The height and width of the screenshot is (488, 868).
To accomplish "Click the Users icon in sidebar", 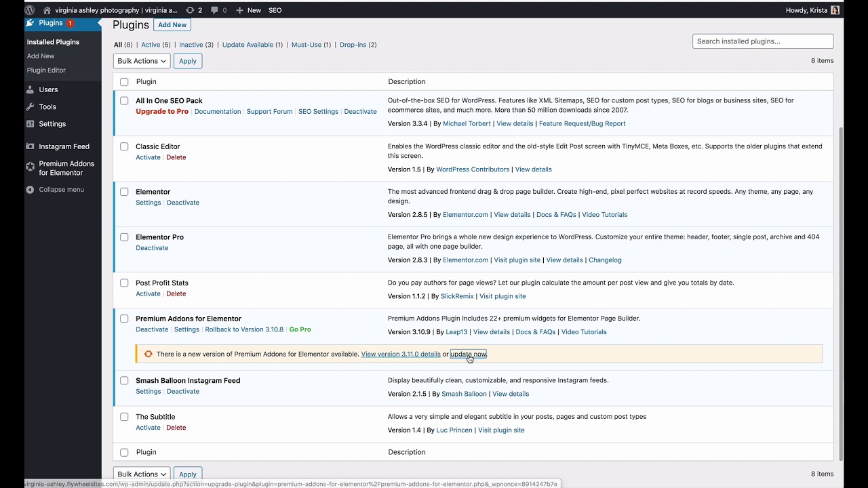I will 30,89.
